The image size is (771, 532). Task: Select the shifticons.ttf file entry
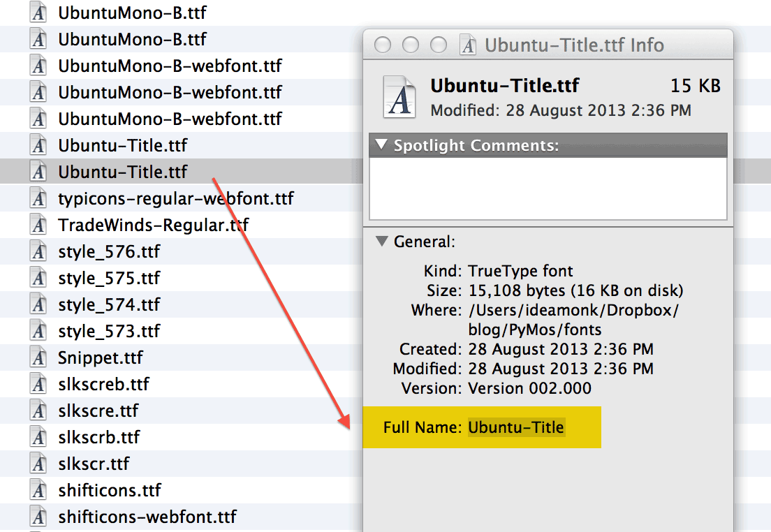tap(110, 491)
